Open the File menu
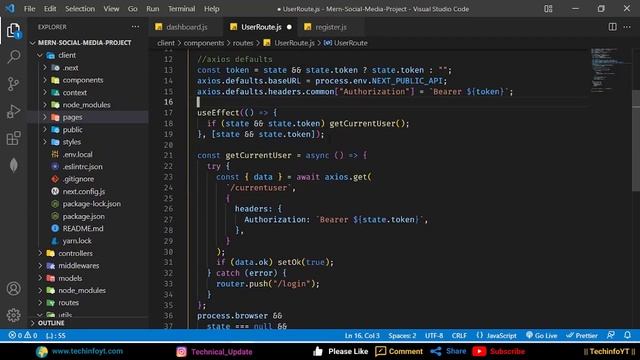This screenshot has height=360, width=640. (x=29, y=9)
